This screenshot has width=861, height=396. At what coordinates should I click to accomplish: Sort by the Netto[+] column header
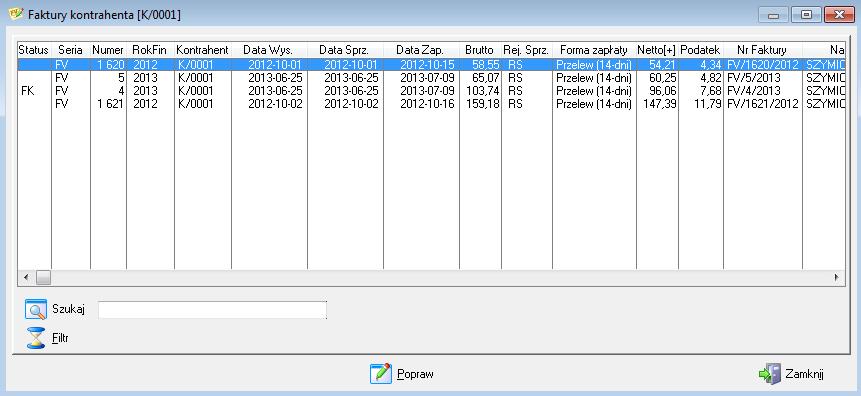[657, 49]
